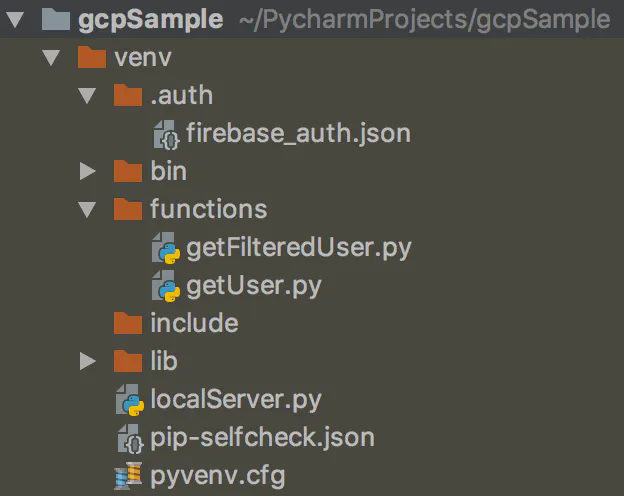The image size is (624, 496).
Task: Select getFilteredUser.py file name
Action: 299,248
